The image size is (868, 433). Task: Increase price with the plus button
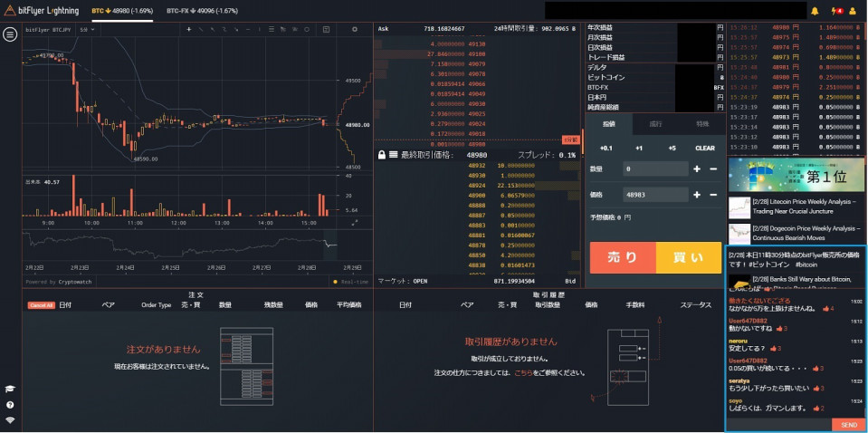(x=697, y=195)
